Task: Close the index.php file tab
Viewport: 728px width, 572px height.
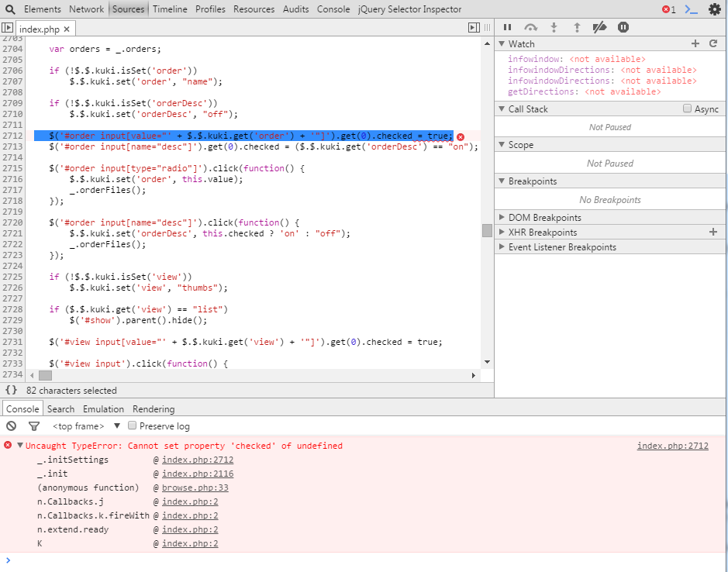Action: click(x=67, y=29)
